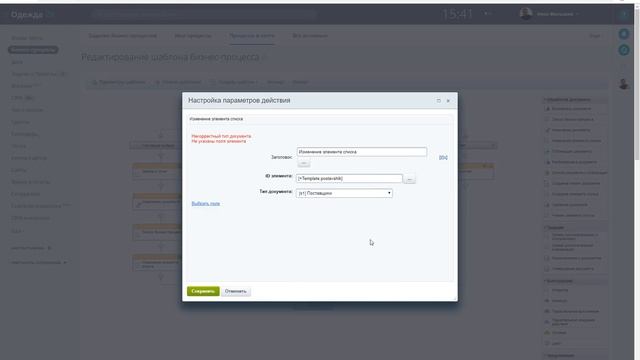Click the user avatar in the header
The image size is (640, 360).
526,14
